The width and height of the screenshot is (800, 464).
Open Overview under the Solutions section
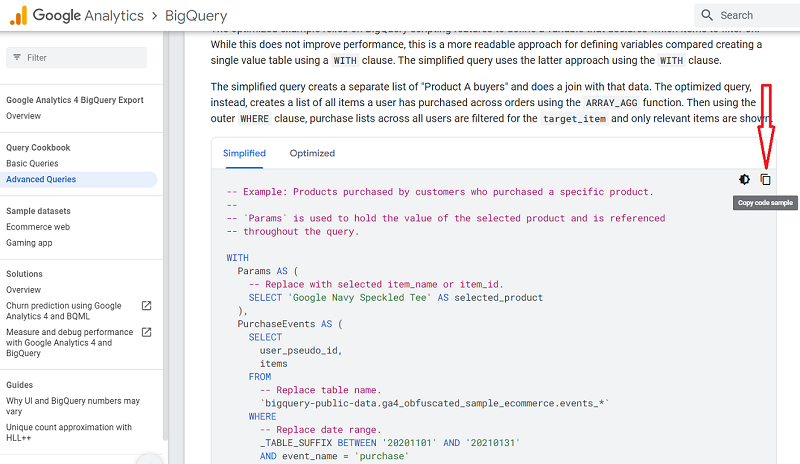pos(23,290)
